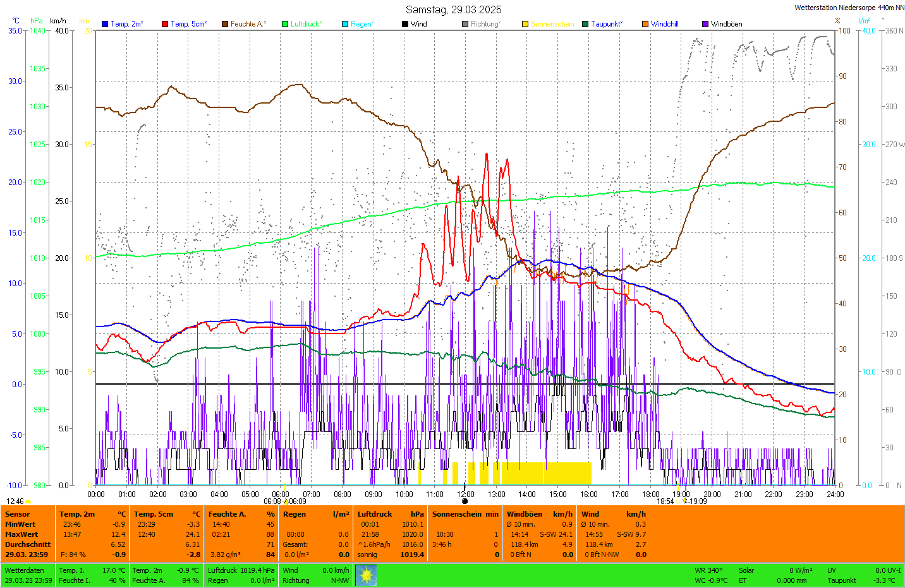This screenshot has height=588, width=905.
Task: Click the Richtung* legend label
Action: [485, 24]
